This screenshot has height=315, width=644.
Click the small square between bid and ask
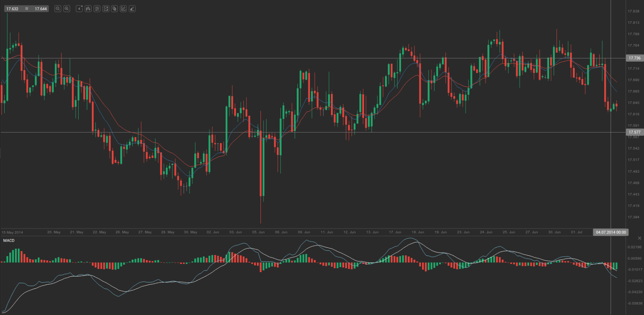[26, 9]
